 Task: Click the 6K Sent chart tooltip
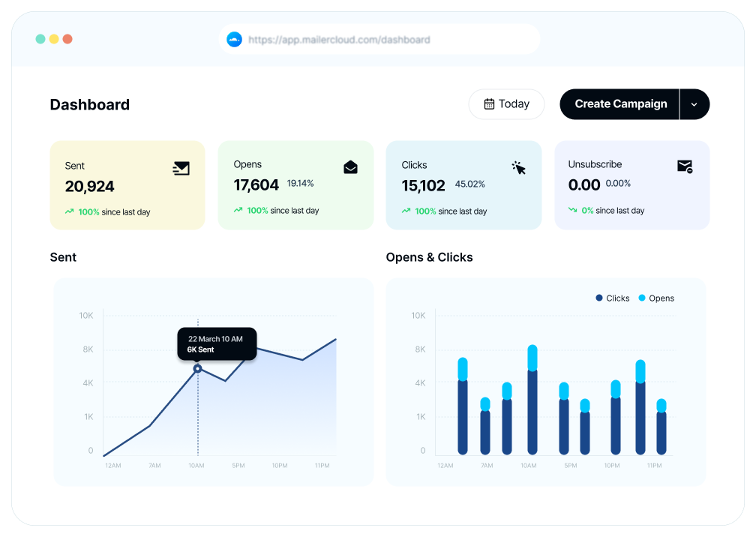click(216, 343)
